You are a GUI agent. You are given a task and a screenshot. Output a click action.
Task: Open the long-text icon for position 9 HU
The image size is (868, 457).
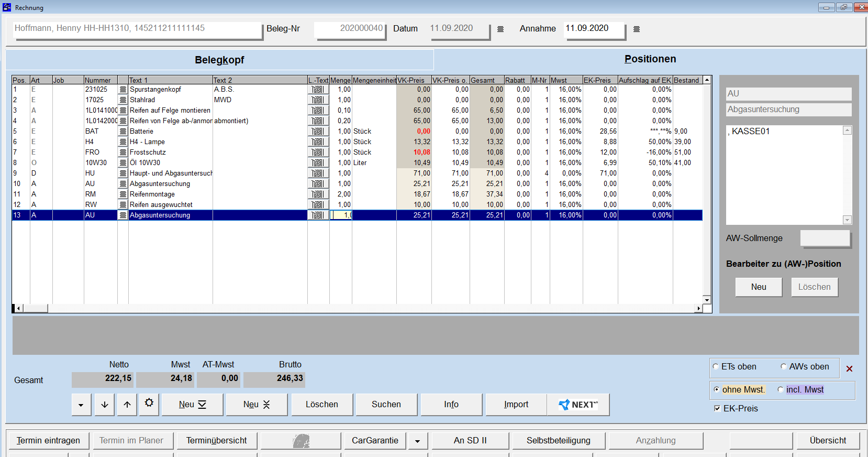(123, 173)
